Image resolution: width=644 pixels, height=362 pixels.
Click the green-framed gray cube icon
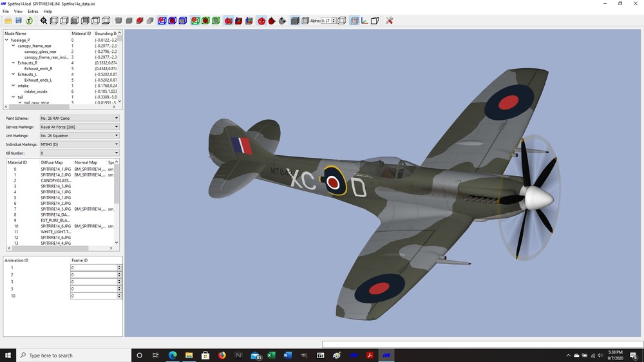click(216, 21)
